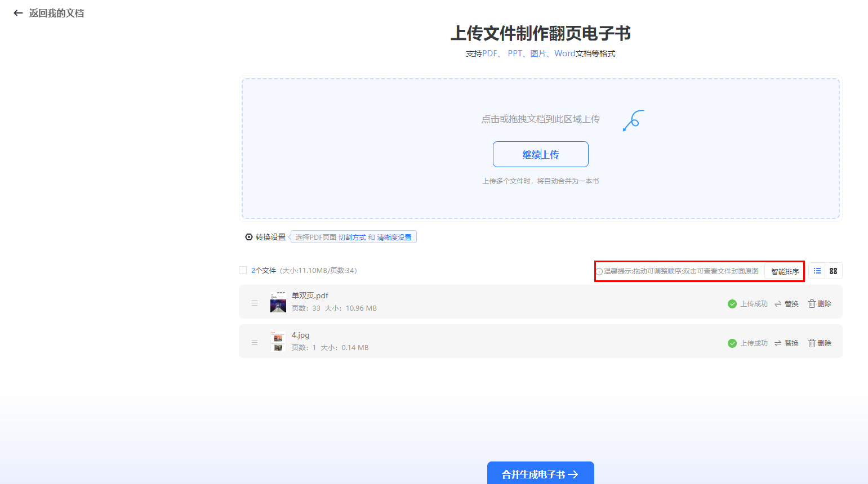
Task: Replace the 单双页.pdf file
Action: click(x=786, y=303)
